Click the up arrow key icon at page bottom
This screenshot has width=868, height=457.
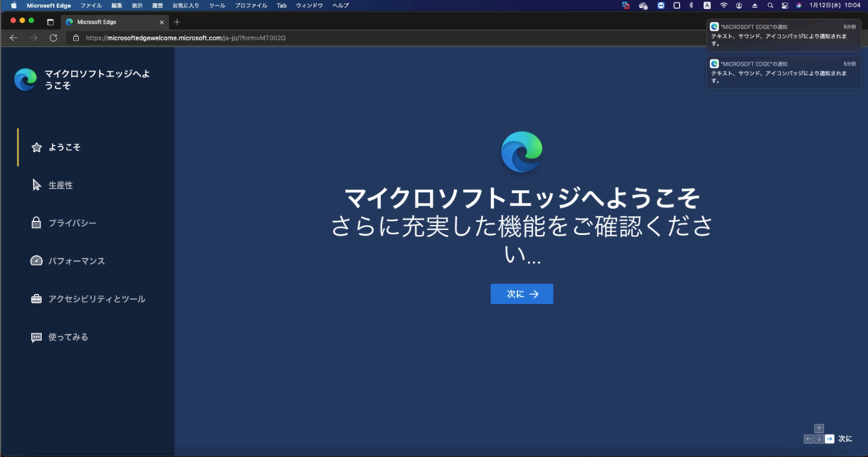(819, 428)
